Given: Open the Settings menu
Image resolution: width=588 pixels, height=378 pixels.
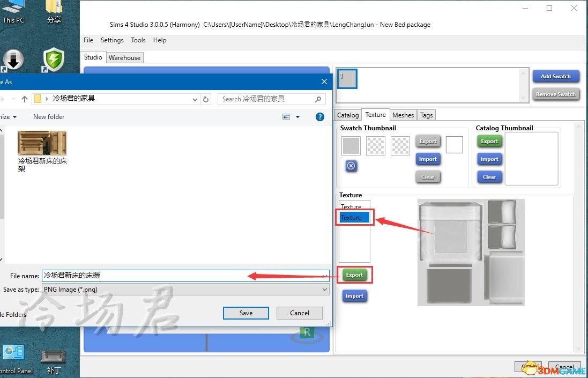Looking at the screenshot, I should click(x=111, y=40).
